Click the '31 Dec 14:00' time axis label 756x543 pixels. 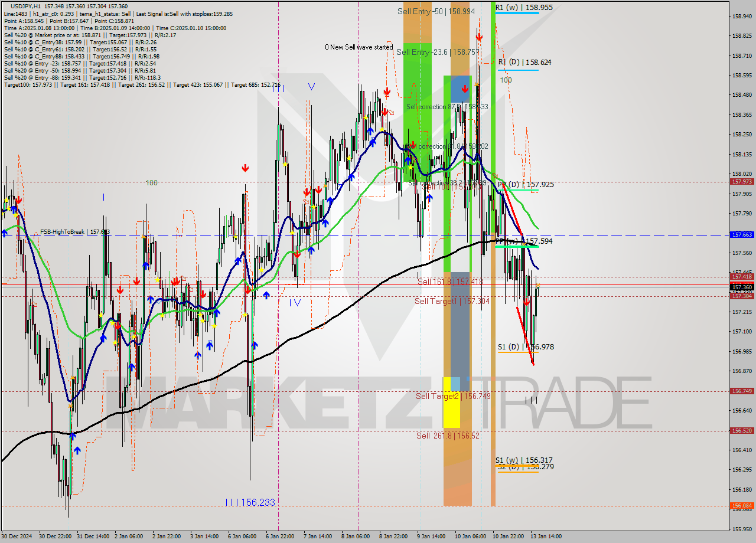93,537
